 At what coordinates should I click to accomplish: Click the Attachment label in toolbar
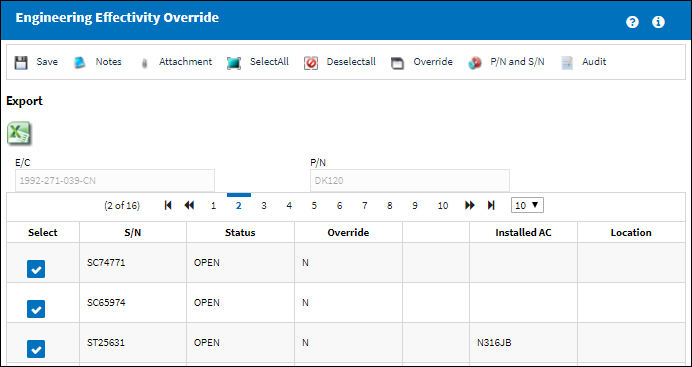(185, 62)
